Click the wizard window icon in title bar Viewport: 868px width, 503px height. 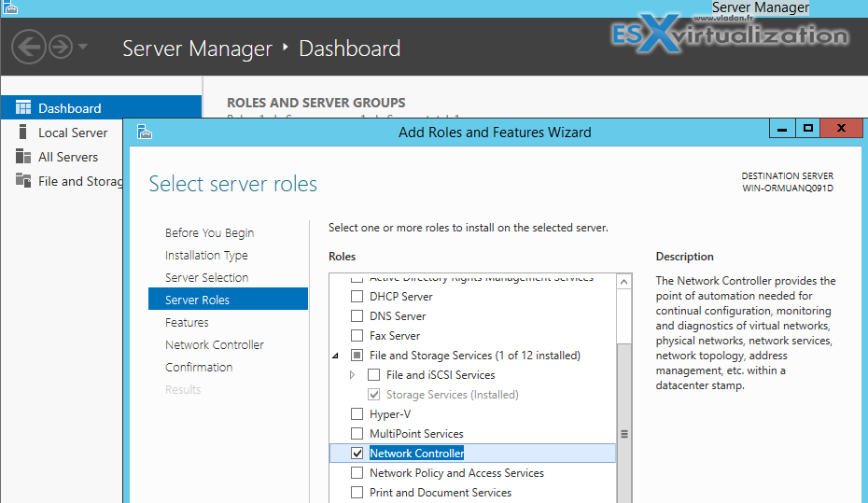(x=145, y=132)
